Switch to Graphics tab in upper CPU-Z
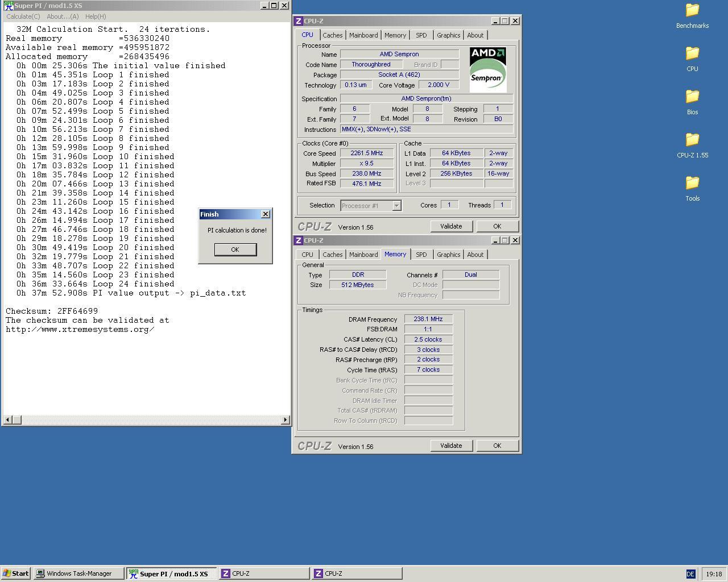728x582 pixels. click(x=449, y=35)
